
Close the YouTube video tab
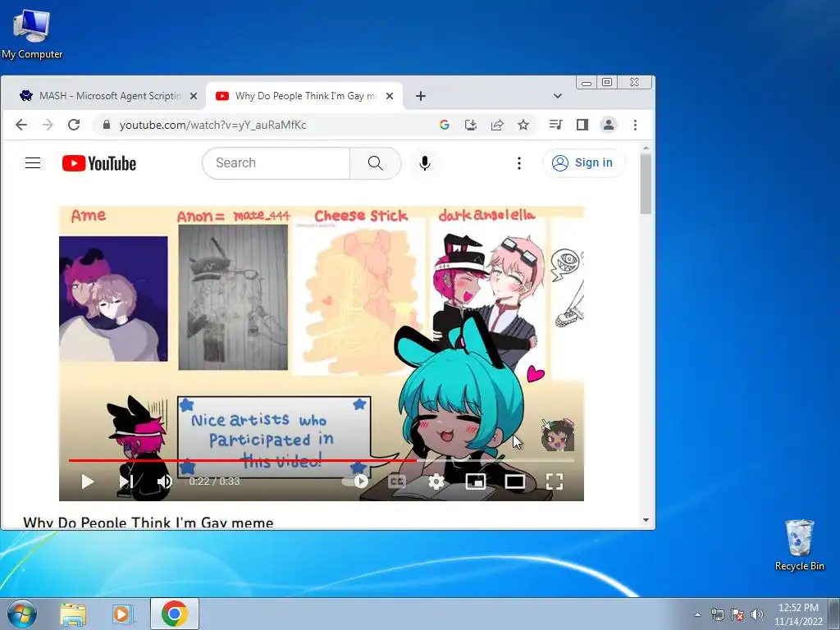390,96
